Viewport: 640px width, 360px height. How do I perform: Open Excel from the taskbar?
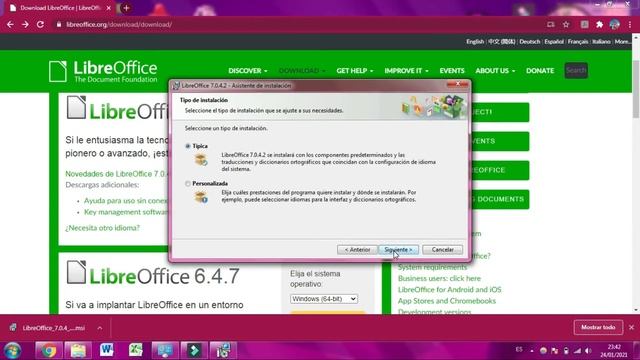pyautogui.click(x=136, y=351)
